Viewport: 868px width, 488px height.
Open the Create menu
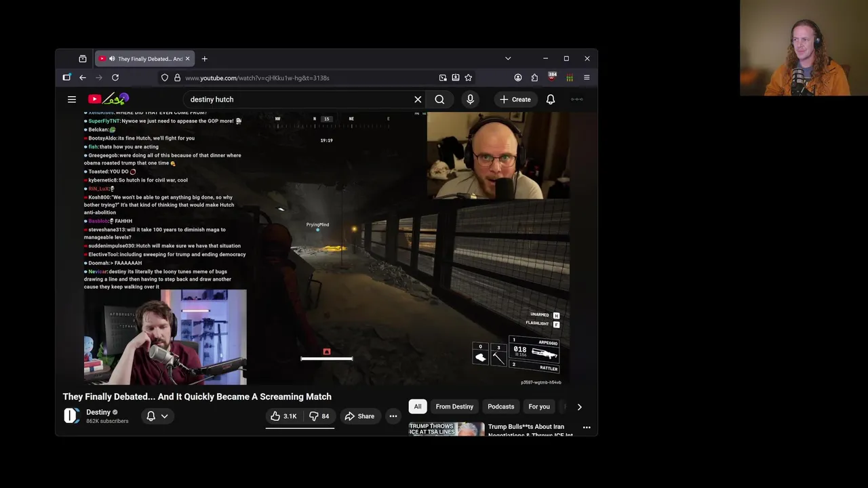tap(515, 100)
